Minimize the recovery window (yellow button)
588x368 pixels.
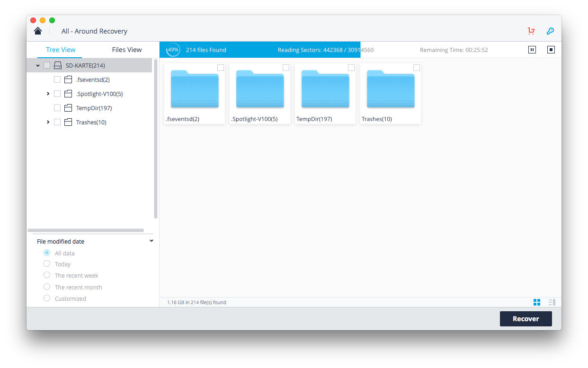[x=43, y=20]
